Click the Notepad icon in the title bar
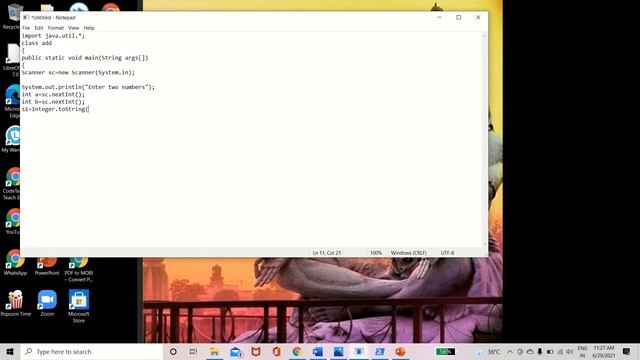Image resolution: width=640 pixels, height=360 pixels. click(x=26, y=18)
